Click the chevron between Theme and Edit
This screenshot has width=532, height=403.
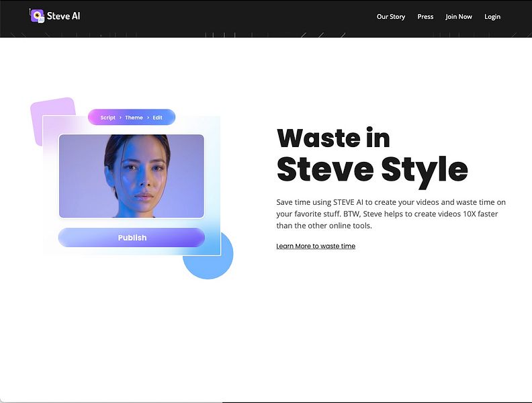point(148,118)
